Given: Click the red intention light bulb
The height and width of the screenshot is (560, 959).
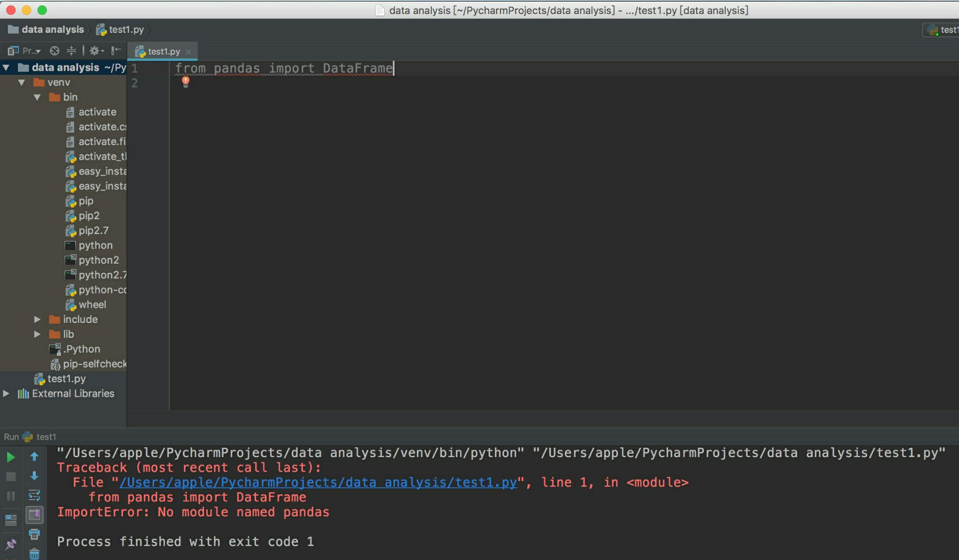Looking at the screenshot, I should tap(186, 82).
